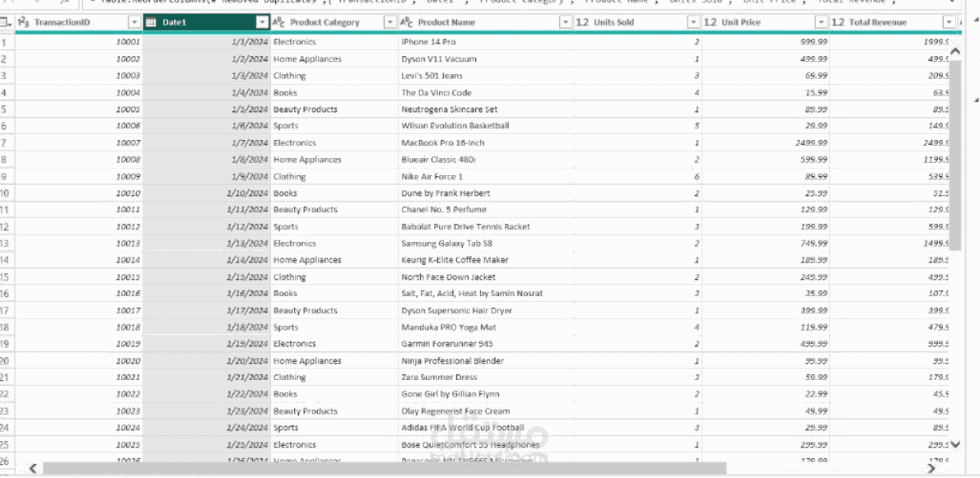
Task: Click the horizontal scrollbar thumb
Action: click(385, 468)
